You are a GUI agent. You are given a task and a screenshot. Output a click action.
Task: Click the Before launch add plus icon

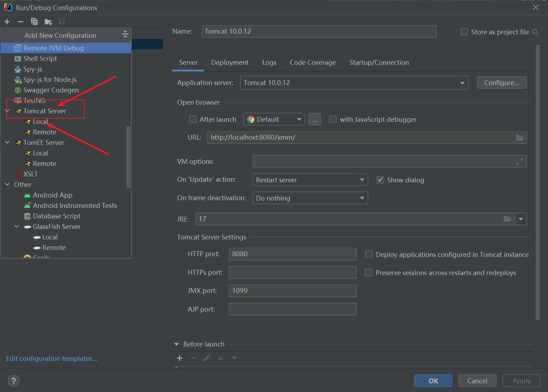click(180, 358)
